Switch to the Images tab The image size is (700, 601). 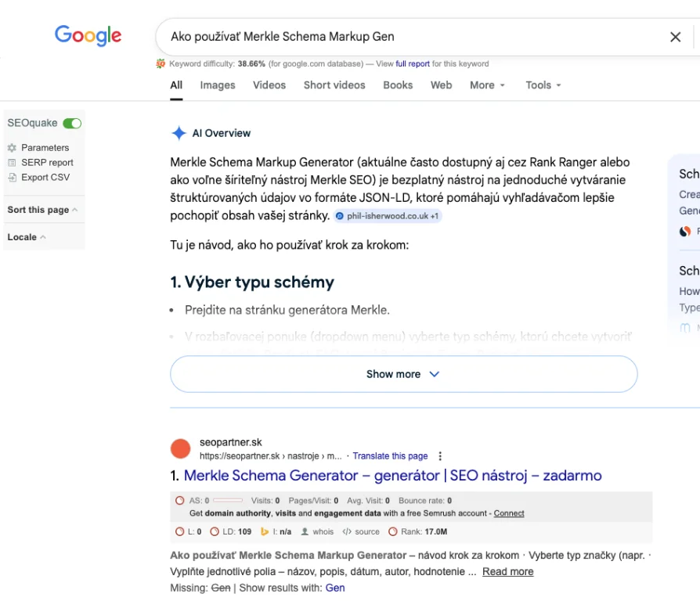[218, 85]
